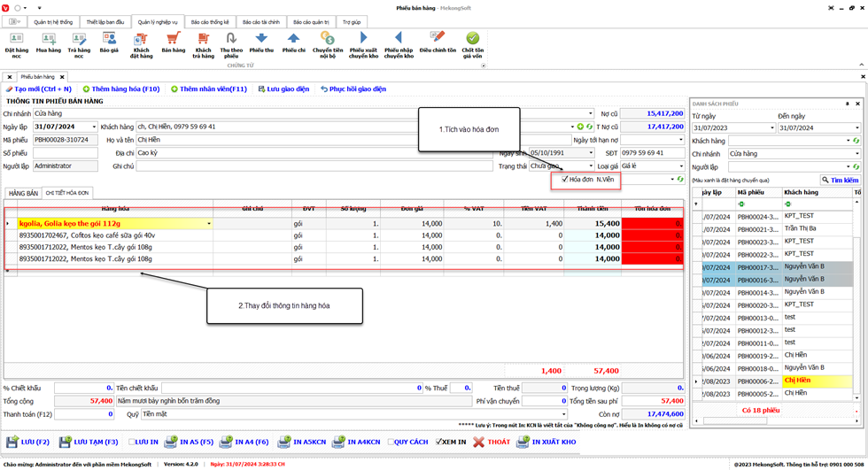The height and width of the screenshot is (470, 868).
Task: Open the Ngày lập date dropdown
Action: (x=94, y=127)
